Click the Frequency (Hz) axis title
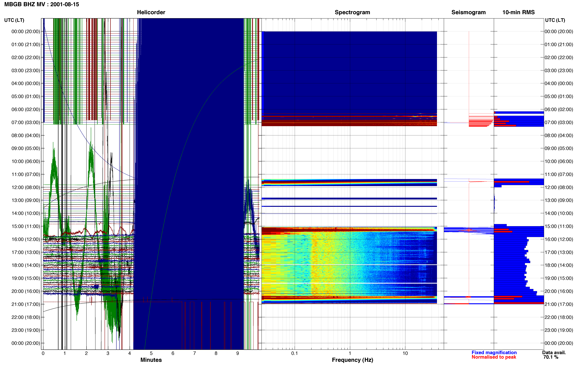Screen dimensions: 588x368 tap(352, 360)
